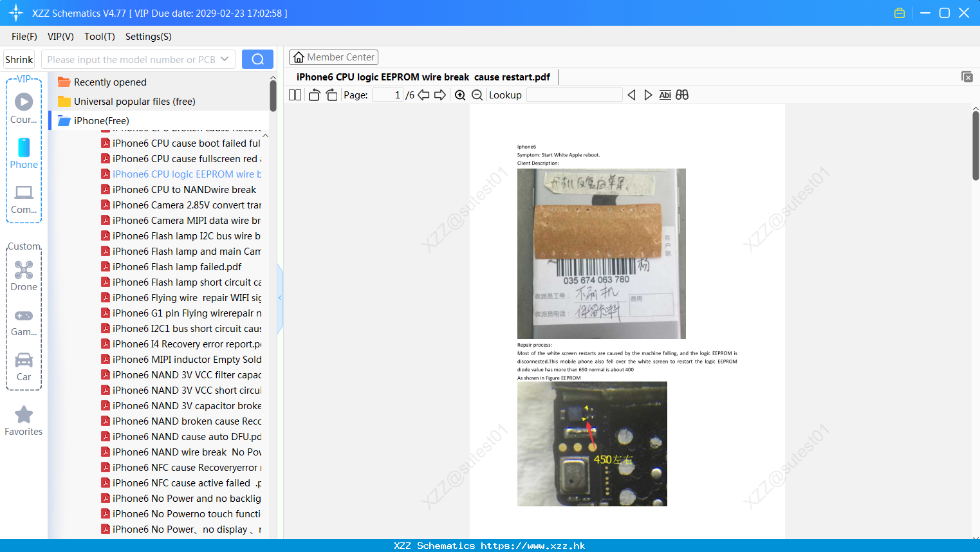Find next lookup result triangle
This screenshot has width=980, height=552.
tap(648, 95)
